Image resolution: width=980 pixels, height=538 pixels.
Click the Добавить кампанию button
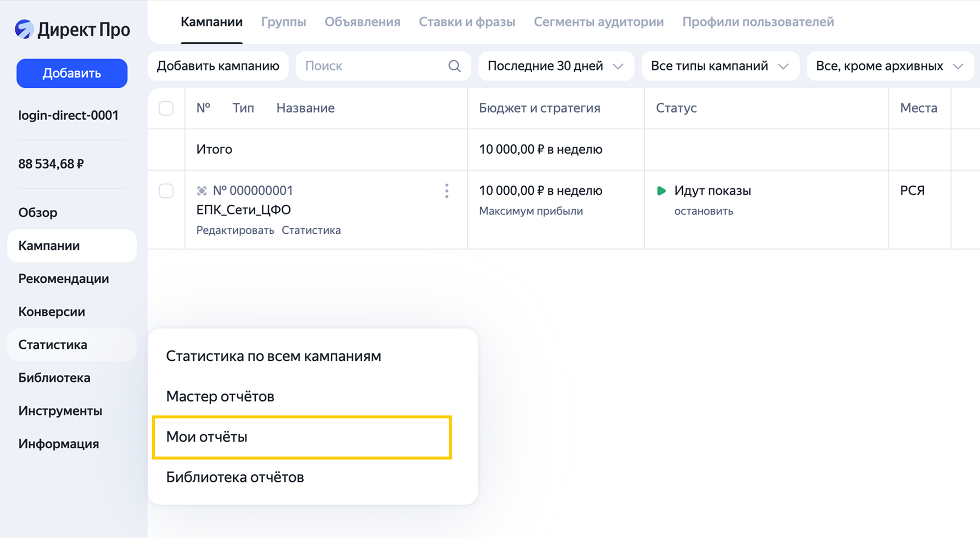pos(218,66)
